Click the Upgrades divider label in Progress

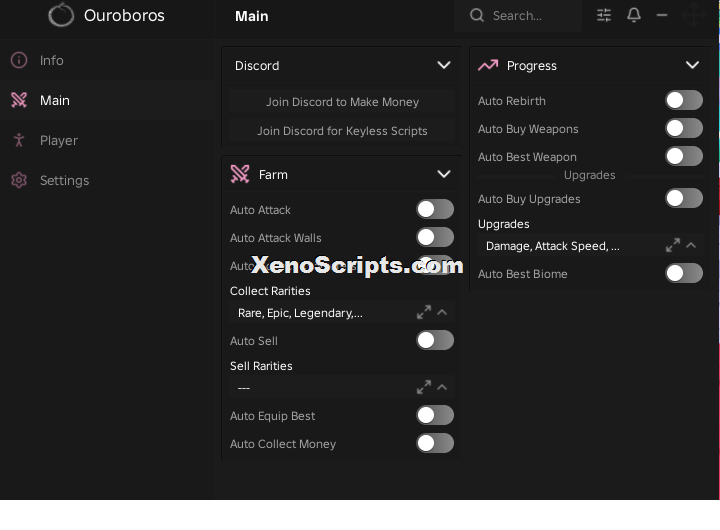point(590,175)
